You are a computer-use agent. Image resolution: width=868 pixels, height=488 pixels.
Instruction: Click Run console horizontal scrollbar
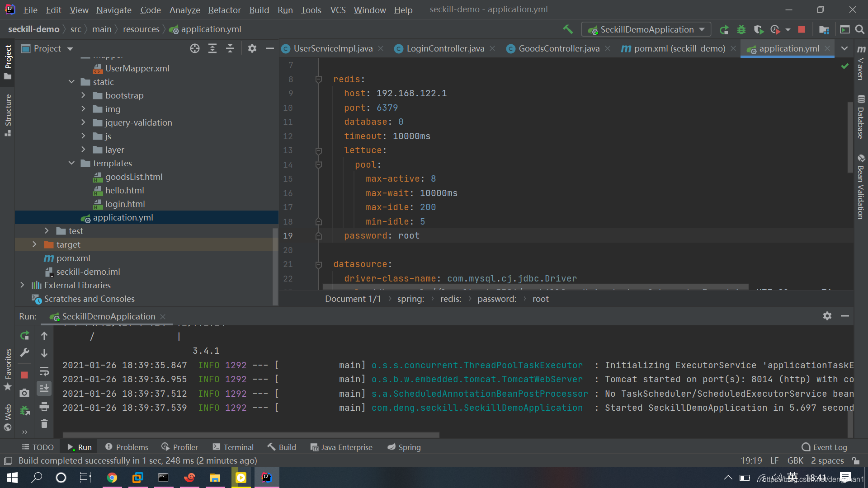coord(251,435)
